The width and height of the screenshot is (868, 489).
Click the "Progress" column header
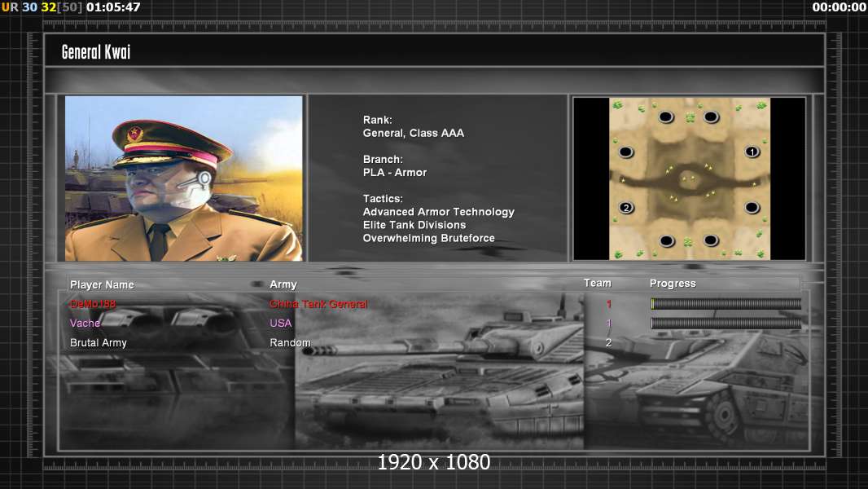pyautogui.click(x=673, y=284)
